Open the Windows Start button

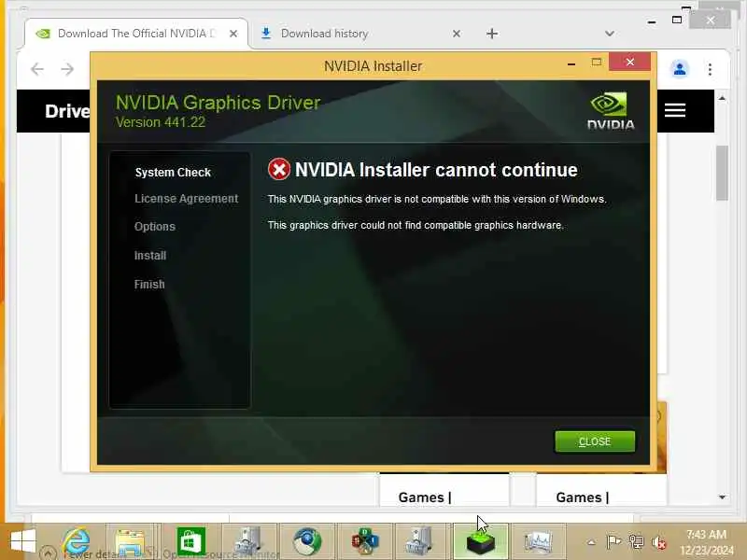click(22, 542)
